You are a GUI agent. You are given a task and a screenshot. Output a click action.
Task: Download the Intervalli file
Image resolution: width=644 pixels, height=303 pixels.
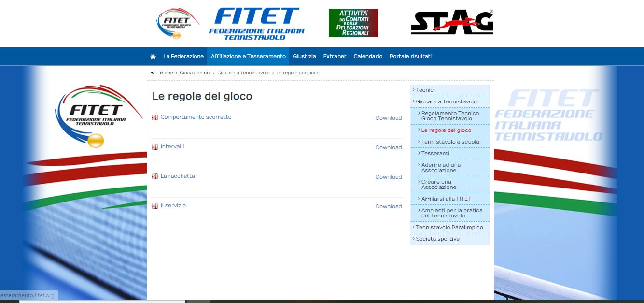coord(389,147)
